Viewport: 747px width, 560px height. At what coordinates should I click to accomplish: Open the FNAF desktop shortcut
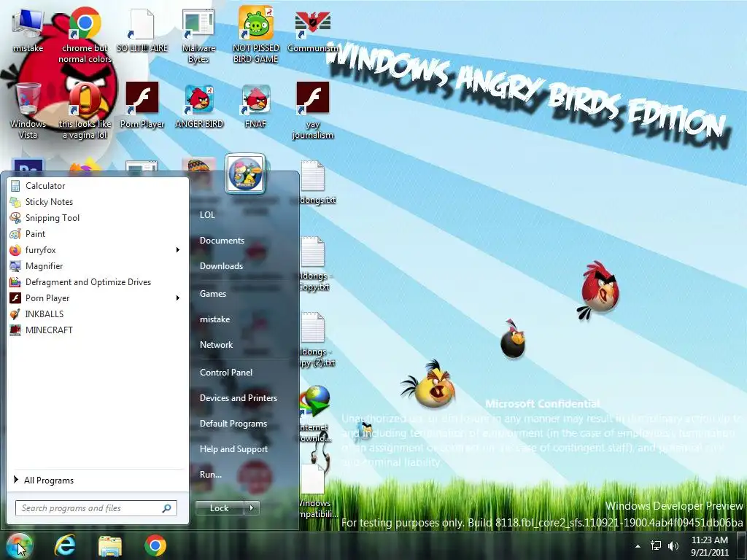pos(255,105)
